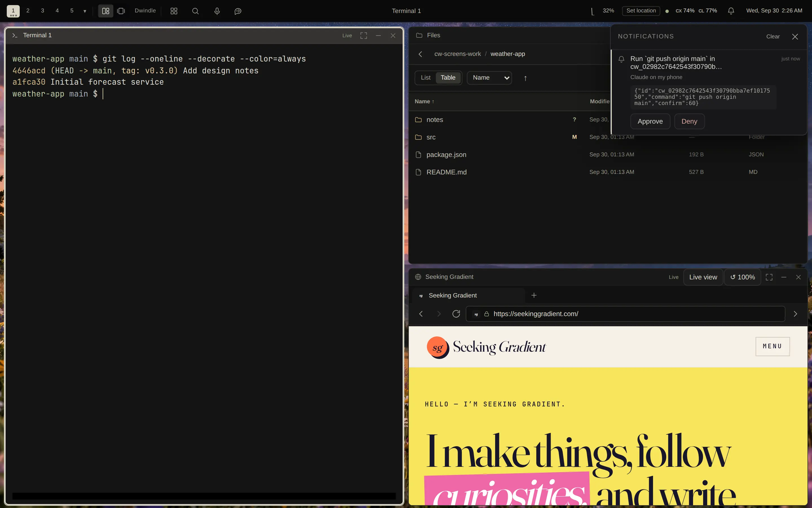Select the tiled layout icon in top bar
The width and height of the screenshot is (812, 508).
105,11
